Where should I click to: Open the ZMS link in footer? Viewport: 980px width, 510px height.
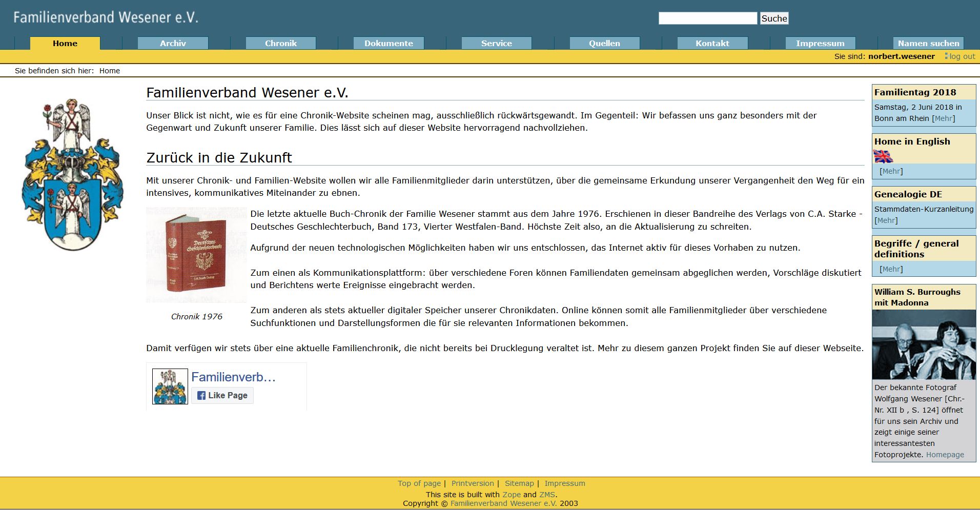click(x=547, y=495)
